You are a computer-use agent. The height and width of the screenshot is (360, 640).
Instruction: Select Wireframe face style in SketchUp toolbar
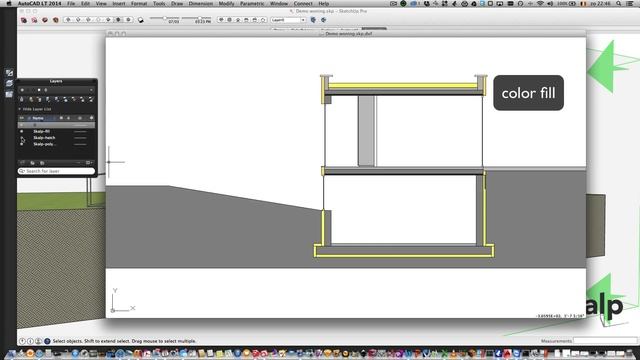point(88,20)
